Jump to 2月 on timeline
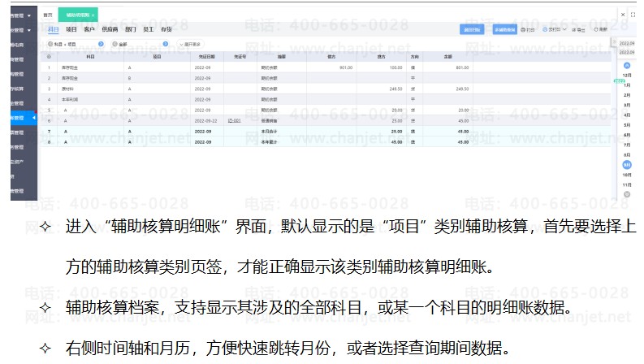The height and width of the screenshot is (364, 644). coord(627,95)
